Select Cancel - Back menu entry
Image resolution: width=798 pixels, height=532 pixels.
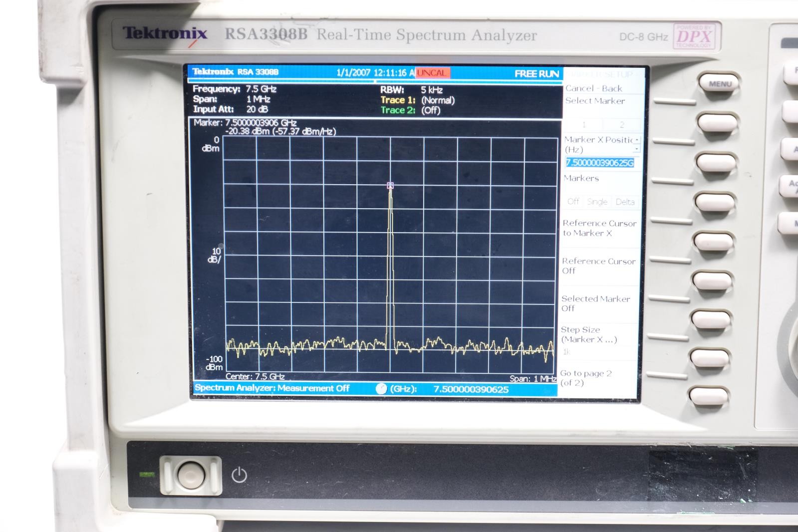pos(593,88)
